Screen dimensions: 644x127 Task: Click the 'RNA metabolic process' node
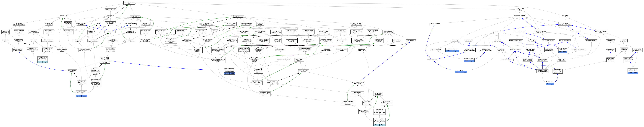click(299, 60)
